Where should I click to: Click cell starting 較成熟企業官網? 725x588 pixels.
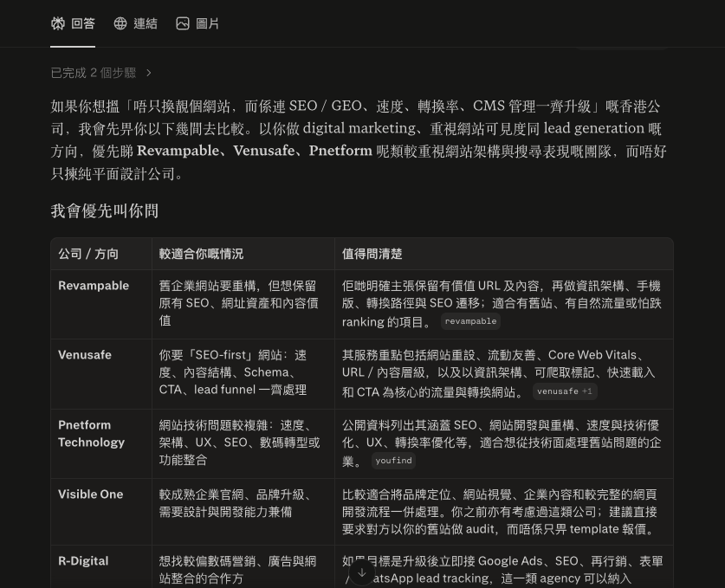pyautogui.click(x=243, y=512)
